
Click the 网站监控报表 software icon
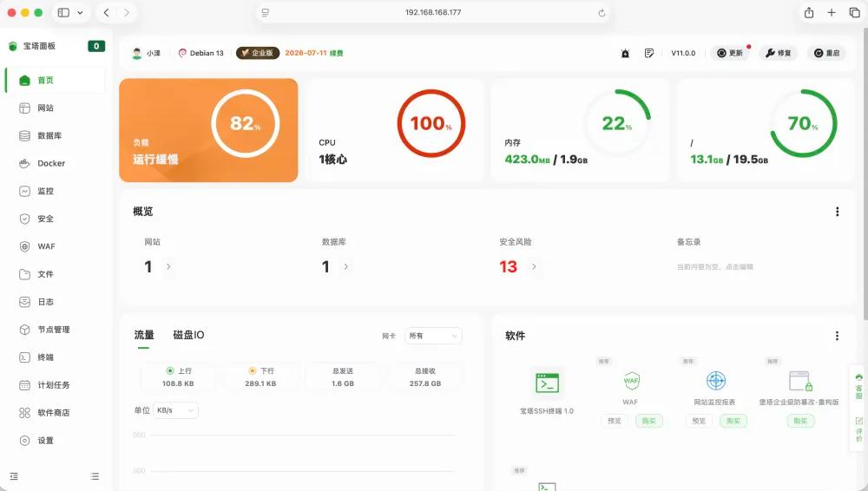(714, 381)
